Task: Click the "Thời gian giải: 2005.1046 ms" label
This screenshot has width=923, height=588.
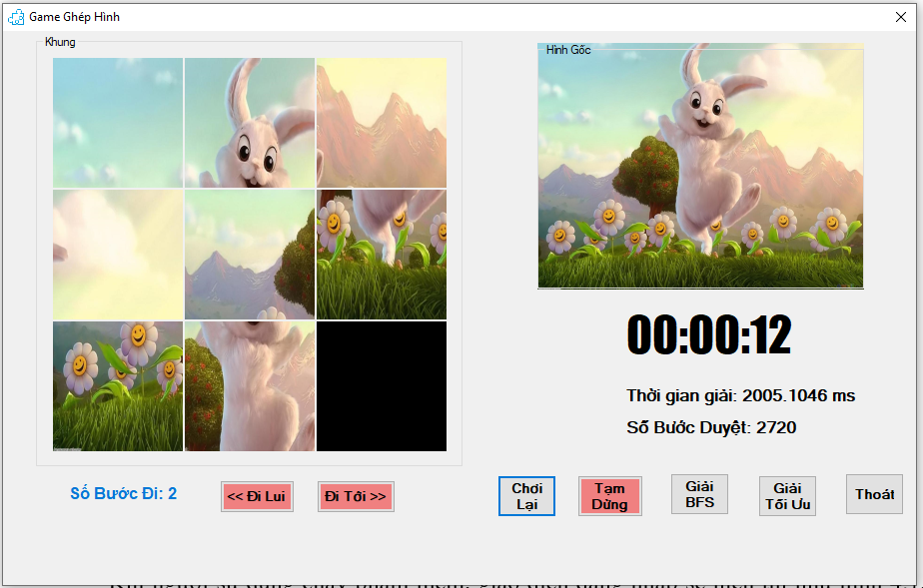Action: click(741, 395)
